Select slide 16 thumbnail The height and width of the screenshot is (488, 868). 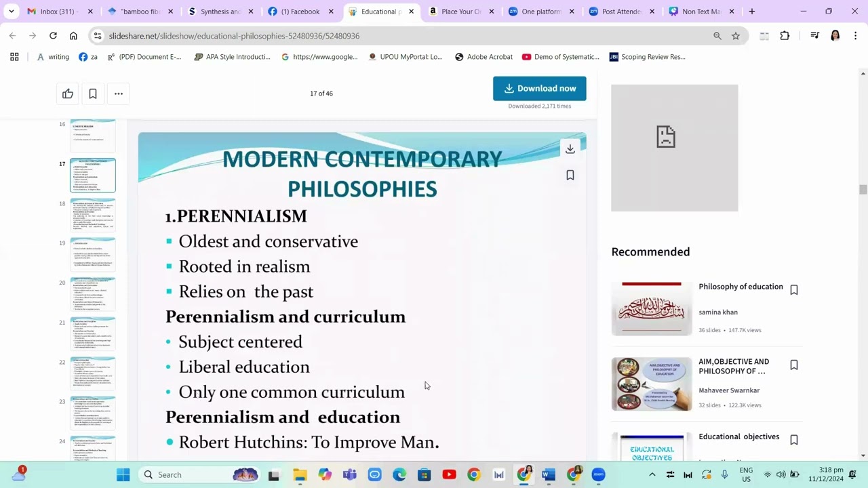[93, 136]
